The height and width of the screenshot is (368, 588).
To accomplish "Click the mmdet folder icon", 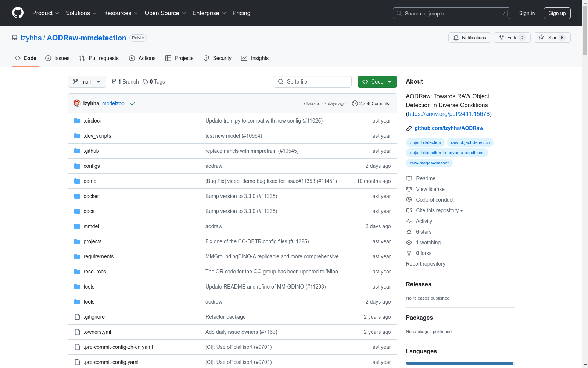I will (77, 226).
